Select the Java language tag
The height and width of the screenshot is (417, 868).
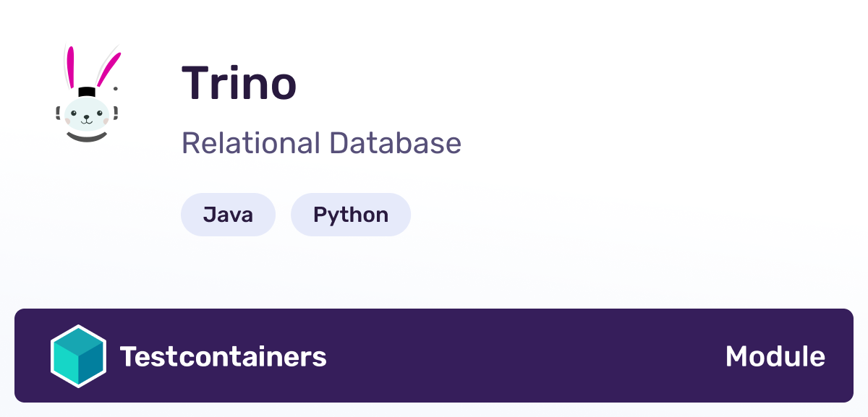pos(228,215)
